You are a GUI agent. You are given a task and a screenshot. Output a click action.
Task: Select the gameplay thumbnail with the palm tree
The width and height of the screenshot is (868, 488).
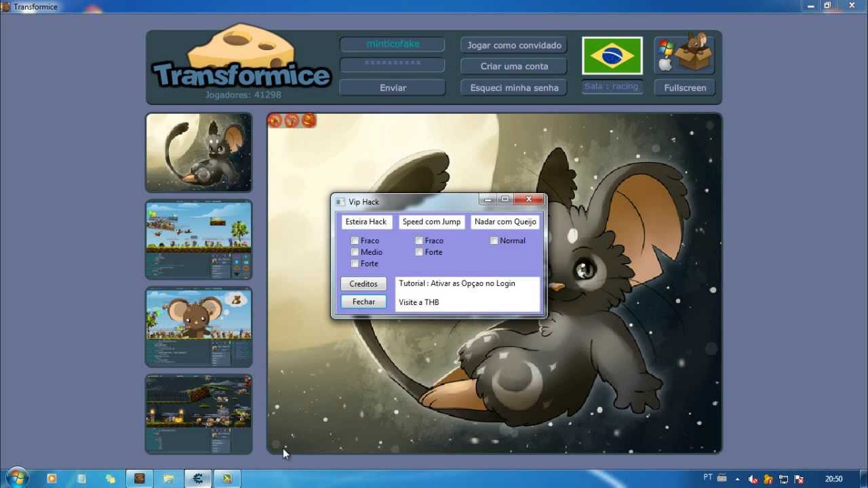[x=199, y=239]
